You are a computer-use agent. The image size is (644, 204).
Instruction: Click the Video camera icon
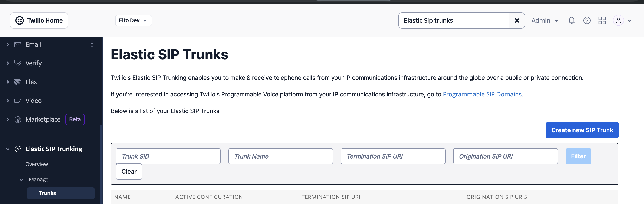18,101
